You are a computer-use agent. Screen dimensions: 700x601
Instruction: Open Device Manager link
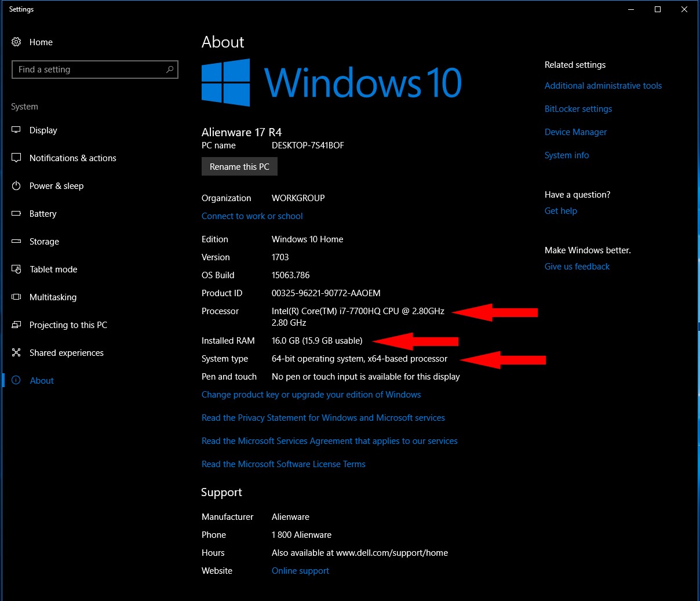pyautogui.click(x=575, y=132)
